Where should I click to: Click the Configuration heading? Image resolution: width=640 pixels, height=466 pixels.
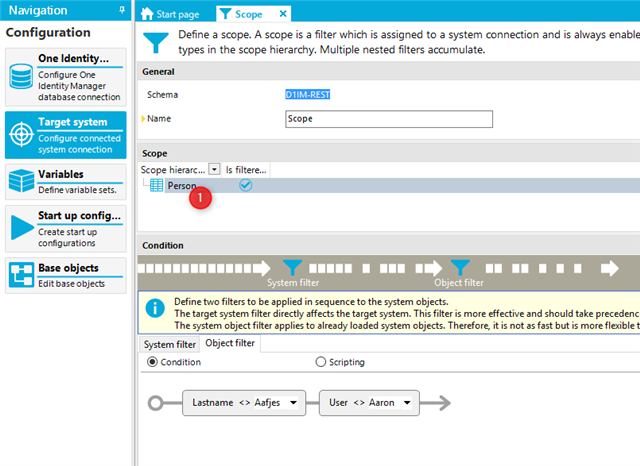tap(48, 32)
